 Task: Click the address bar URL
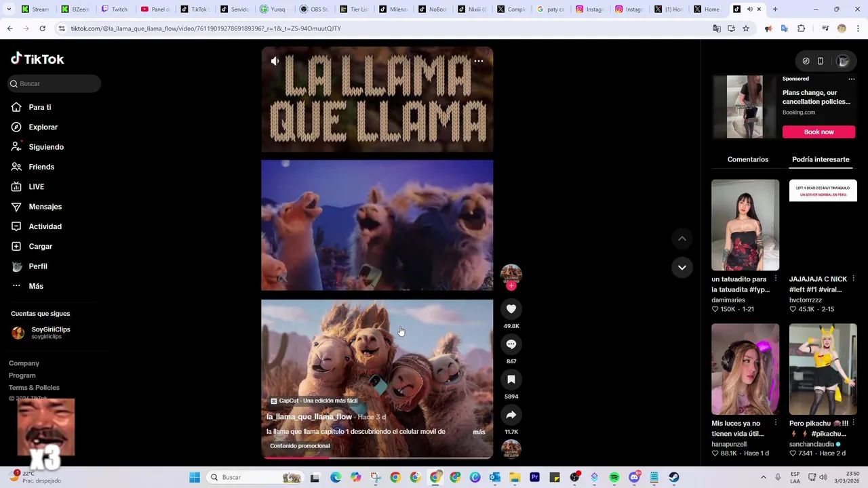(x=205, y=28)
